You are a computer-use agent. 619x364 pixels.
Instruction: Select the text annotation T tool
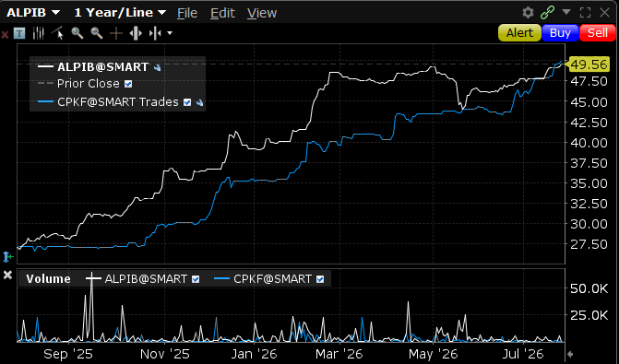click(19, 33)
